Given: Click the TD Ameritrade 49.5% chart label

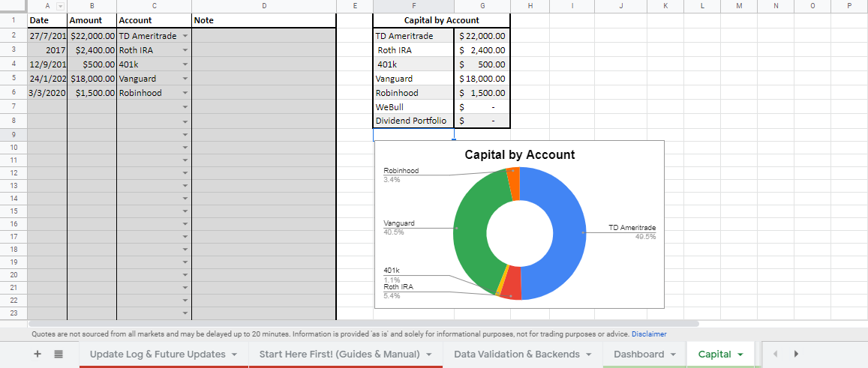Looking at the screenshot, I should click(632, 232).
